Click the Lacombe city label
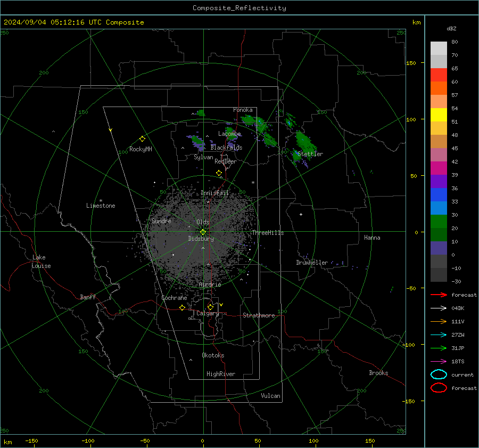This screenshot has height=448, width=479. pyautogui.click(x=229, y=134)
